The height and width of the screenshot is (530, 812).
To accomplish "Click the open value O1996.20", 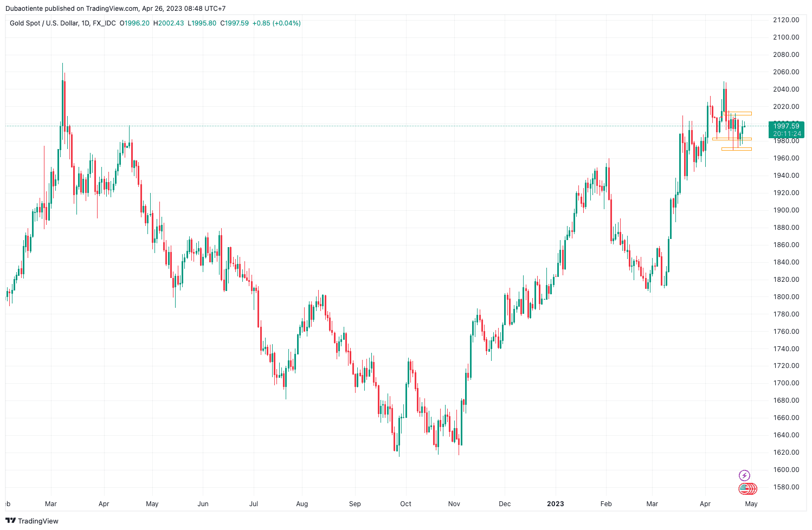I will click(134, 23).
